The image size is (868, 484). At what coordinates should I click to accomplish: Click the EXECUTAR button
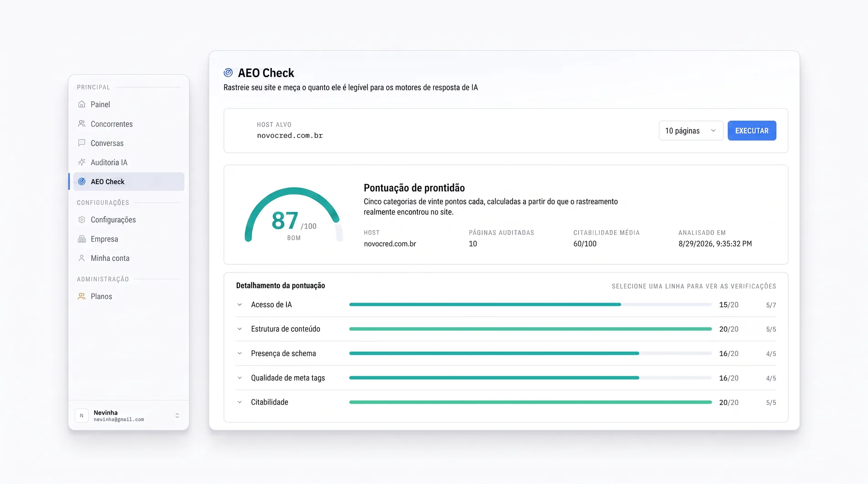pyautogui.click(x=752, y=131)
